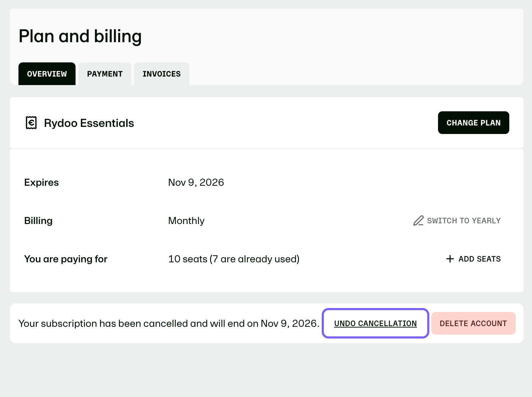Click the 10 seats usage text
This screenshot has width=532, height=397.
click(x=234, y=259)
